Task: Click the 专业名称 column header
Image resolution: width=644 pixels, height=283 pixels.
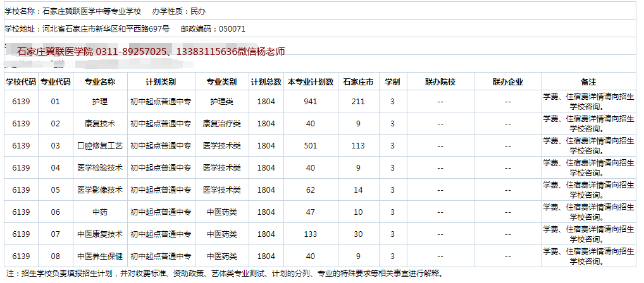Action: 100,82
